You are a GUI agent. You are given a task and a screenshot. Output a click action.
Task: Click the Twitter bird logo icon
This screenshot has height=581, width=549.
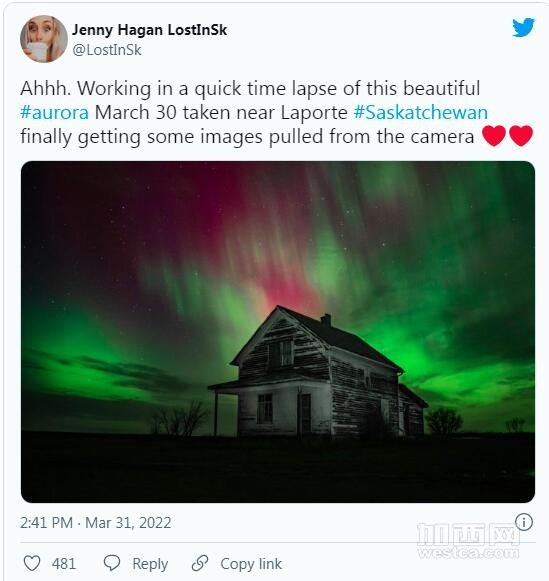pos(523,27)
